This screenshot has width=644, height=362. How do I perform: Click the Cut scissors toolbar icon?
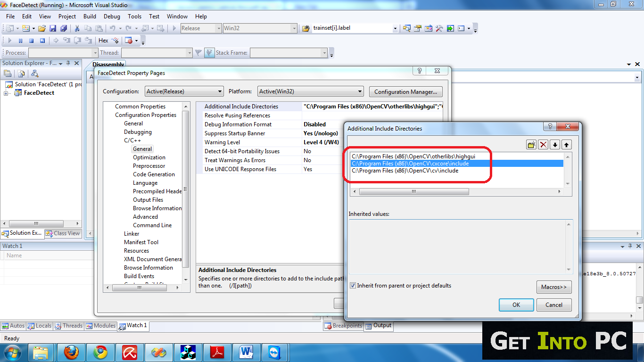point(77,28)
